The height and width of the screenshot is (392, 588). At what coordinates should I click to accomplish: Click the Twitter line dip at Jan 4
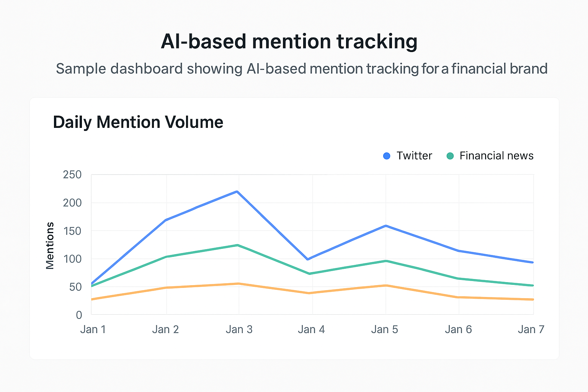pyautogui.click(x=308, y=259)
